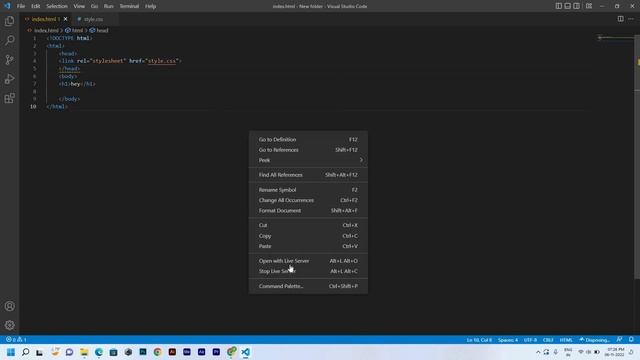Open the notifications bell in status bar
640x360 pixels.
[x=631, y=340]
